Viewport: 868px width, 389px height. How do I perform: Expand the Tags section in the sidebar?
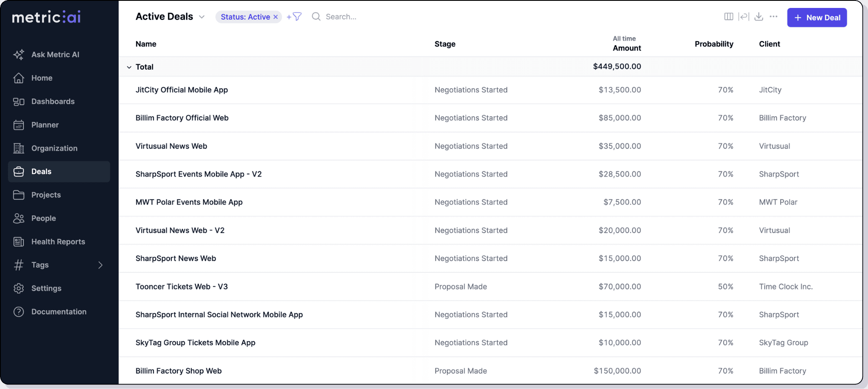tap(100, 265)
